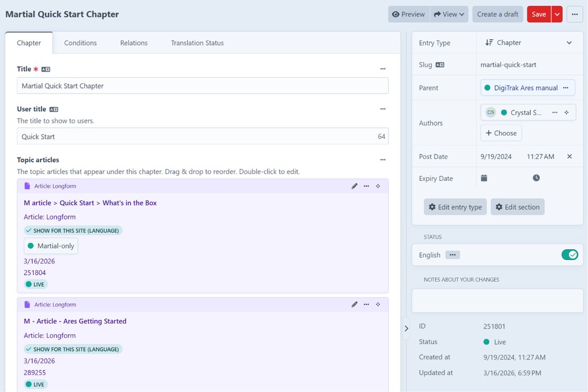
Task: Open the View dropdown
Action: [x=449, y=14]
